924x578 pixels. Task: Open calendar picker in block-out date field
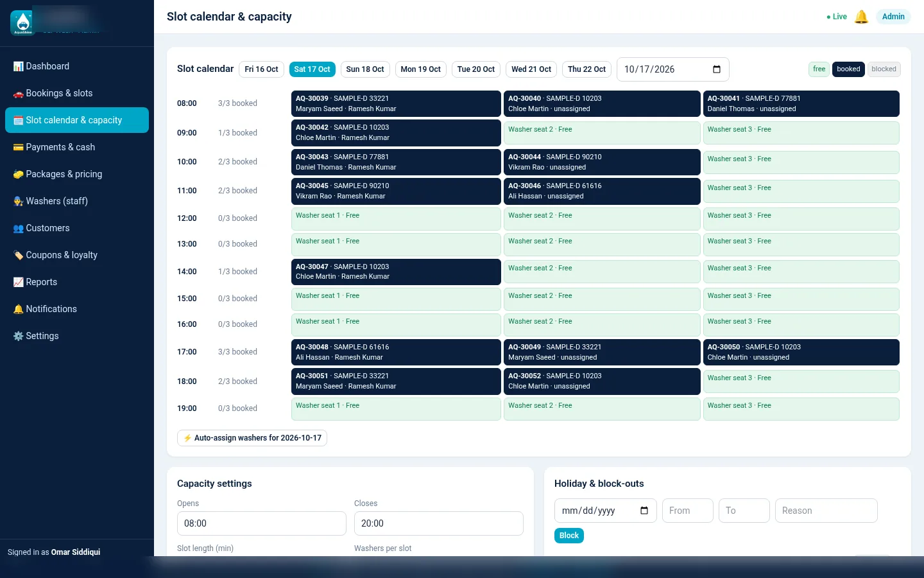click(644, 511)
